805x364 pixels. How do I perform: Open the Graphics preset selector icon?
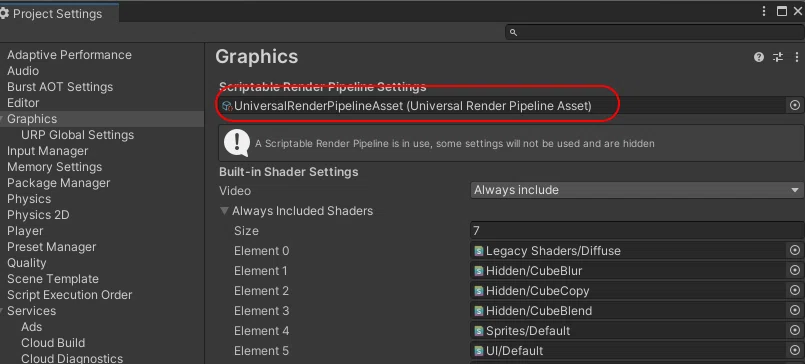pyautogui.click(x=778, y=57)
